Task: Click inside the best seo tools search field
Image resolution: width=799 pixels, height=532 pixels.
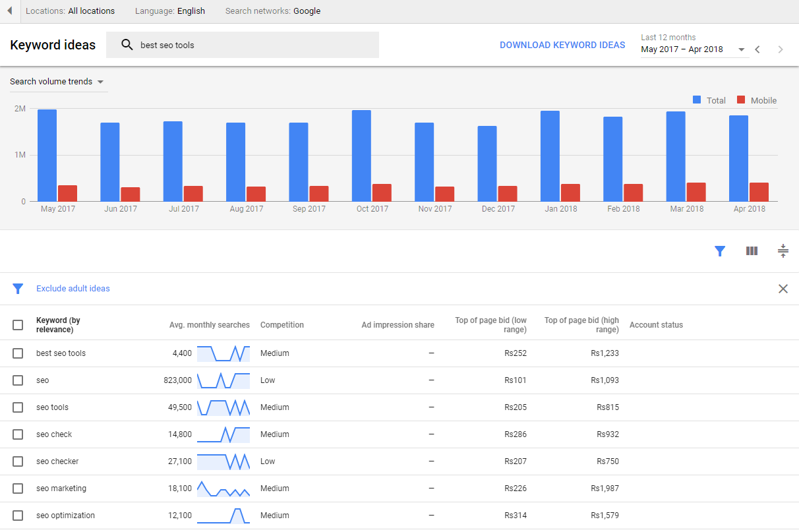Action: click(198, 44)
